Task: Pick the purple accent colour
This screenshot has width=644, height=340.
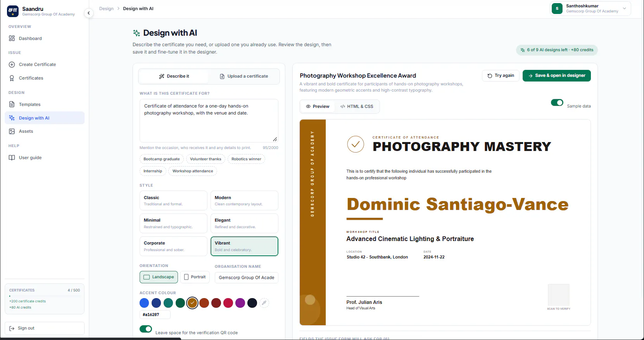Action: coord(240,303)
